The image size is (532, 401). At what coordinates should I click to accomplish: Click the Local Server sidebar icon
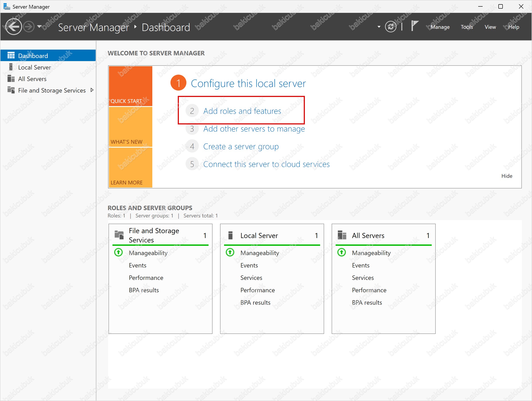point(11,67)
